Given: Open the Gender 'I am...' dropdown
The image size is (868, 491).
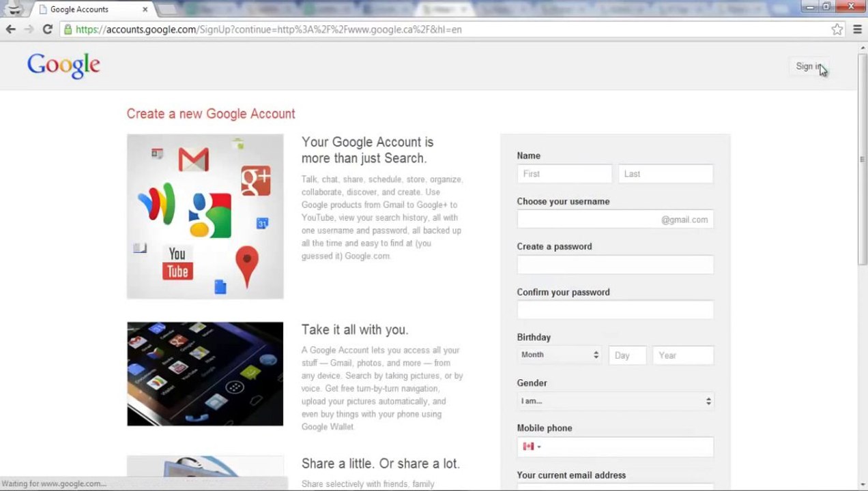Looking at the screenshot, I should pyautogui.click(x=615, y=401).
